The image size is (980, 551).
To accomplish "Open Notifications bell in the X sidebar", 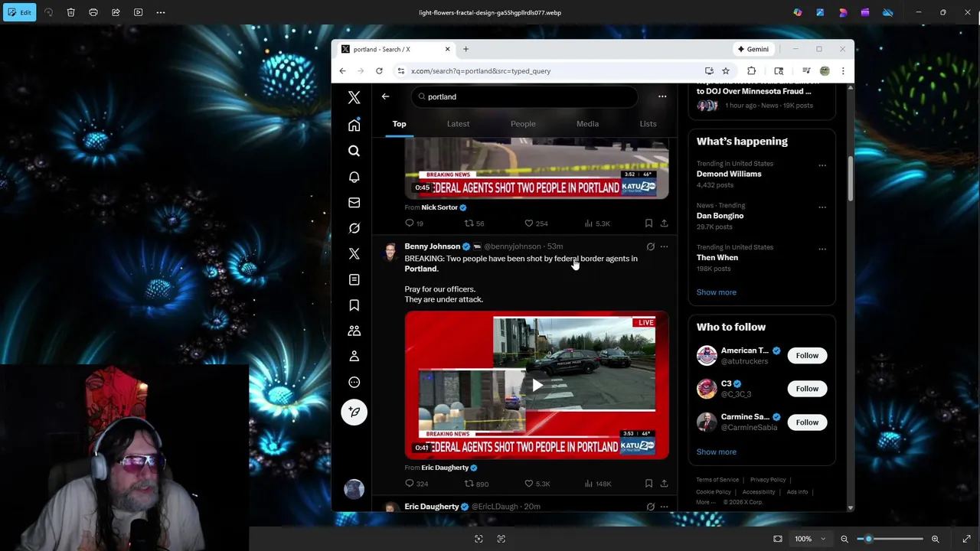I will point(354,177).
